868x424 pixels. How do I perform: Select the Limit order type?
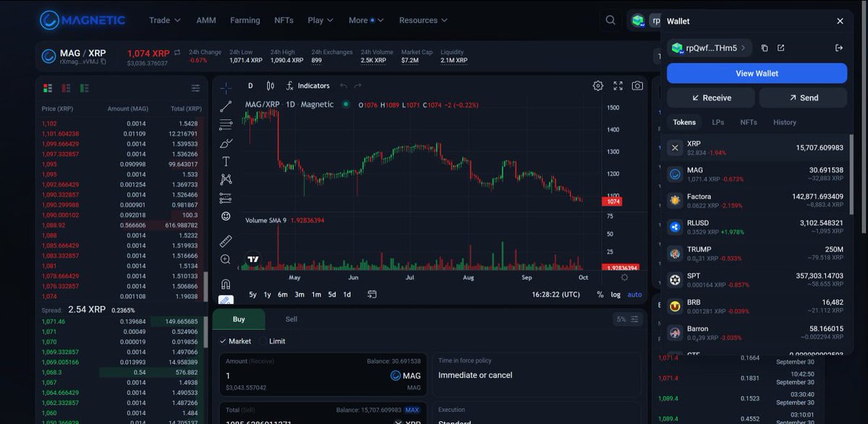tap(273, 341)
